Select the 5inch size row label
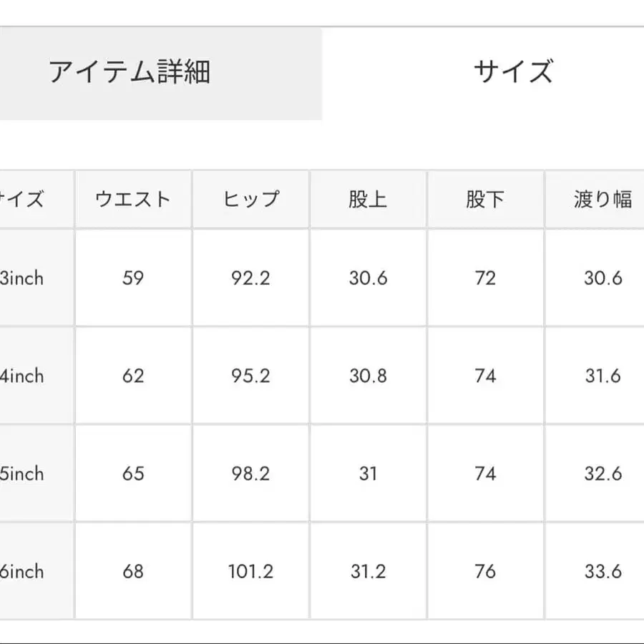This screenshot has width=644, height=644. click(21, 474)
